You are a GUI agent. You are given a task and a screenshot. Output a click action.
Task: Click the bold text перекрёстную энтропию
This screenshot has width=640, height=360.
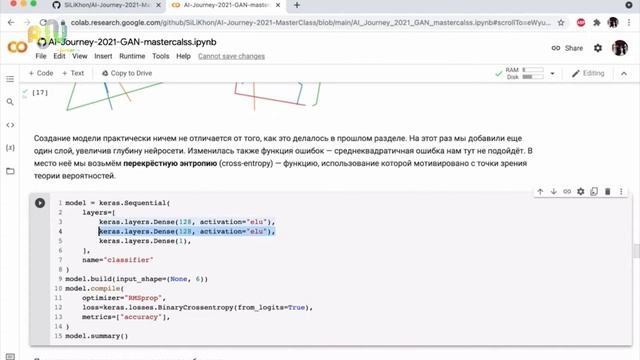pyautogui.click(x=170, y=163)
